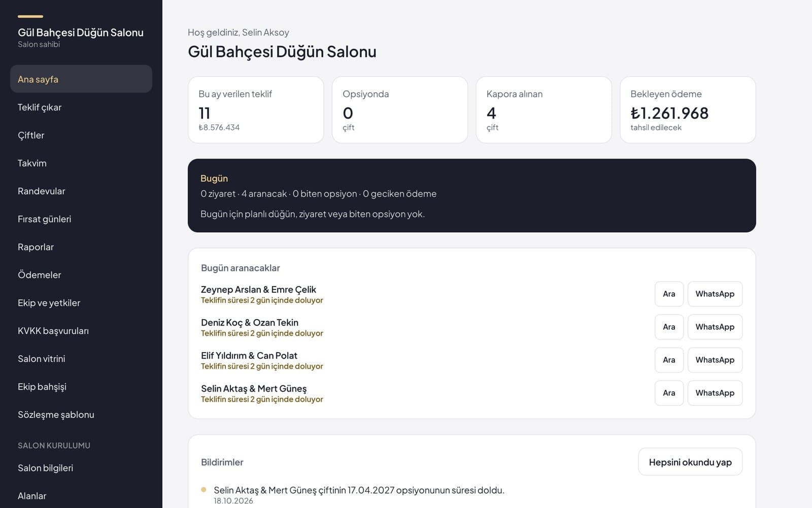Go to Alanlar in the sidebar
812x508 pixels.
81,496
